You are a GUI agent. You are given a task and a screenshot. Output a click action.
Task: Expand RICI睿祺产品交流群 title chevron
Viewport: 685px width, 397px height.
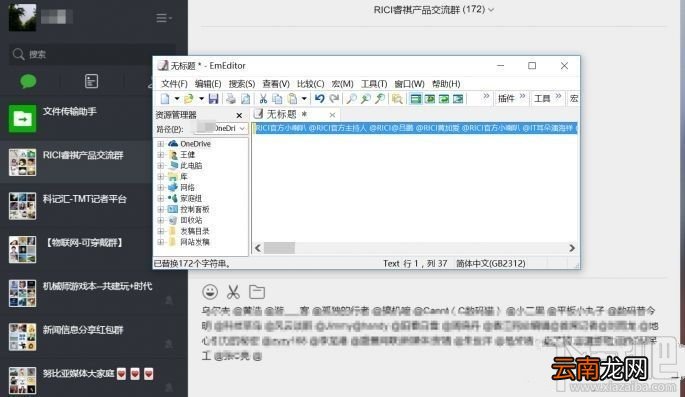pyautogui.click(x=491, y=10)
